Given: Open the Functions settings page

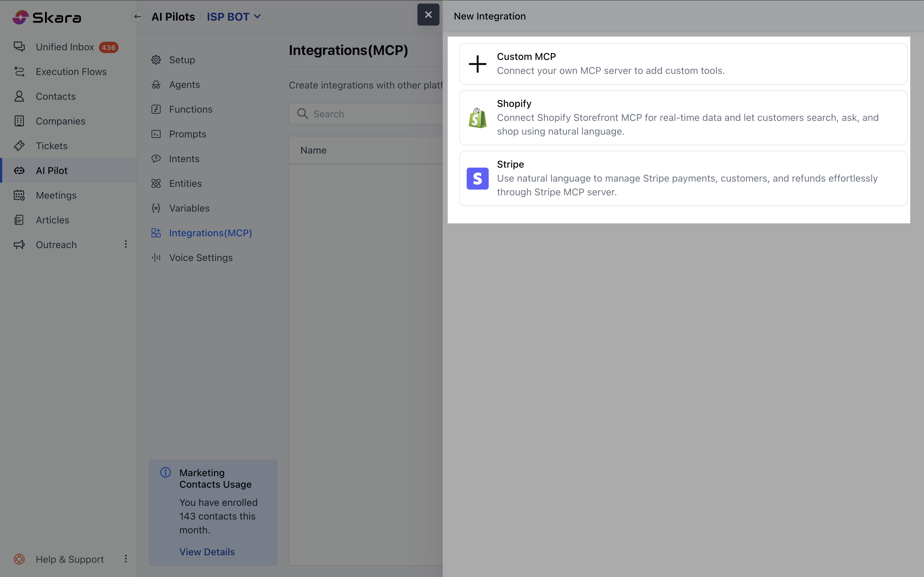Looking at the screenshot, I should coord(191,110).
